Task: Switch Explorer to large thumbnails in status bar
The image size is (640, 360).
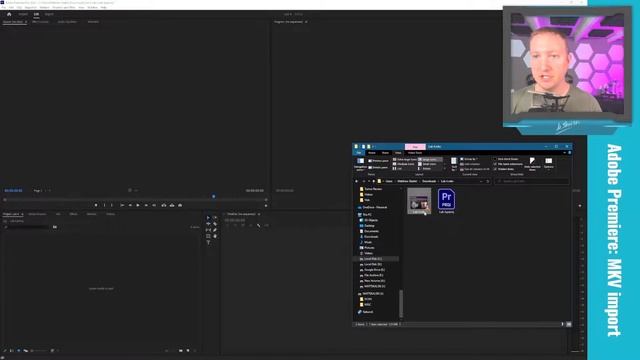Action: (569, 324)
